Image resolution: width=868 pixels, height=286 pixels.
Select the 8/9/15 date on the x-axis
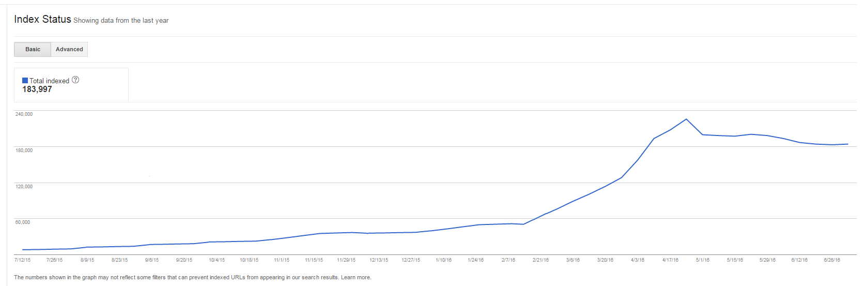[x=87, y=260]
